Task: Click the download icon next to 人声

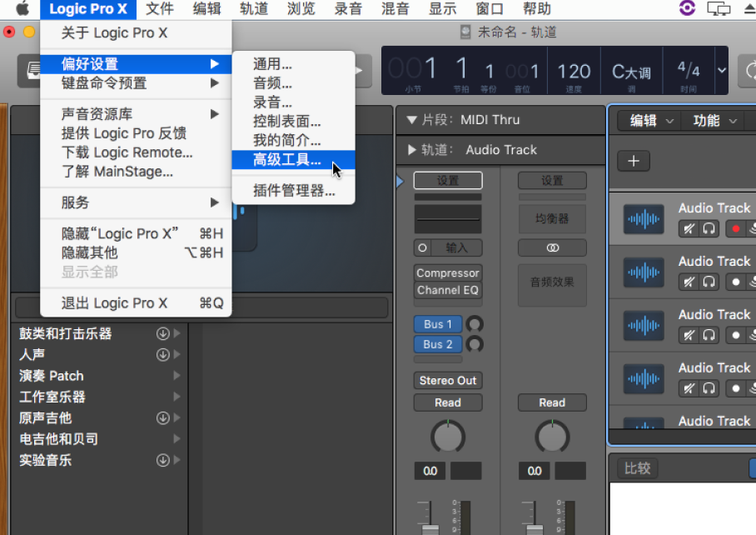Action: tap(163, 354)
